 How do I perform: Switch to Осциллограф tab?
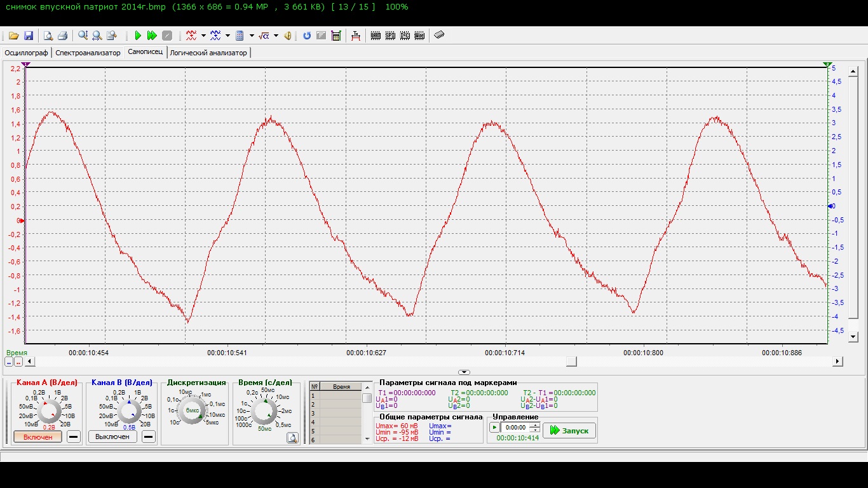pos(27,53)
